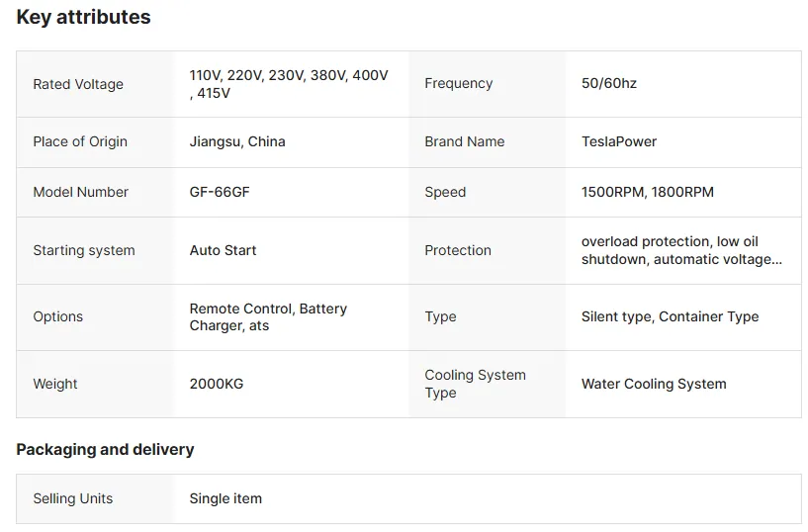
Task: Click the Auto Start value
Action: coord(223,250)
